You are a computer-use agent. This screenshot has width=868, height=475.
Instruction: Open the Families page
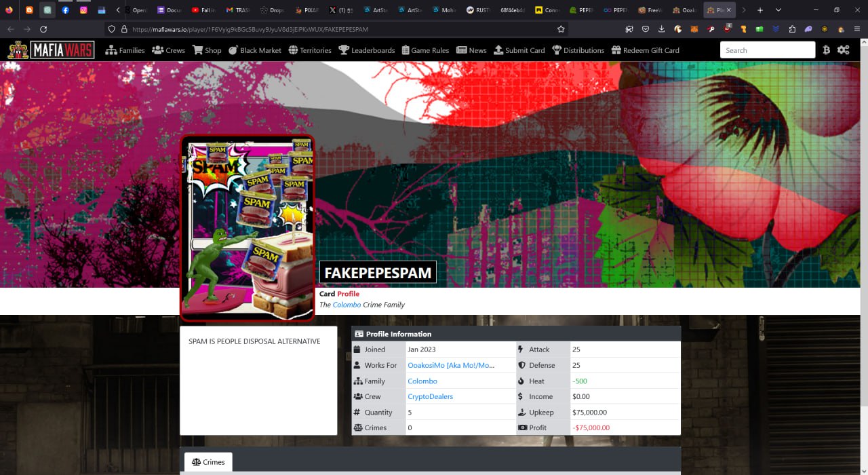[x=125, y=50]
